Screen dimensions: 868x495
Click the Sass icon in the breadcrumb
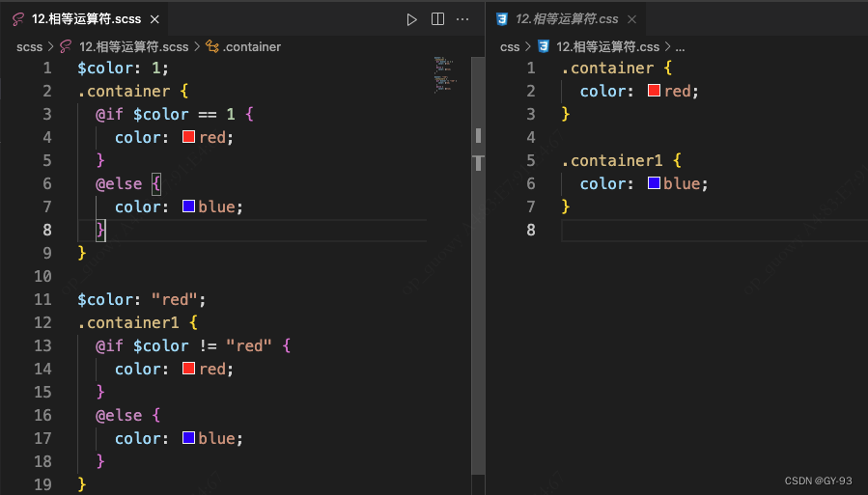pos(66,47)
